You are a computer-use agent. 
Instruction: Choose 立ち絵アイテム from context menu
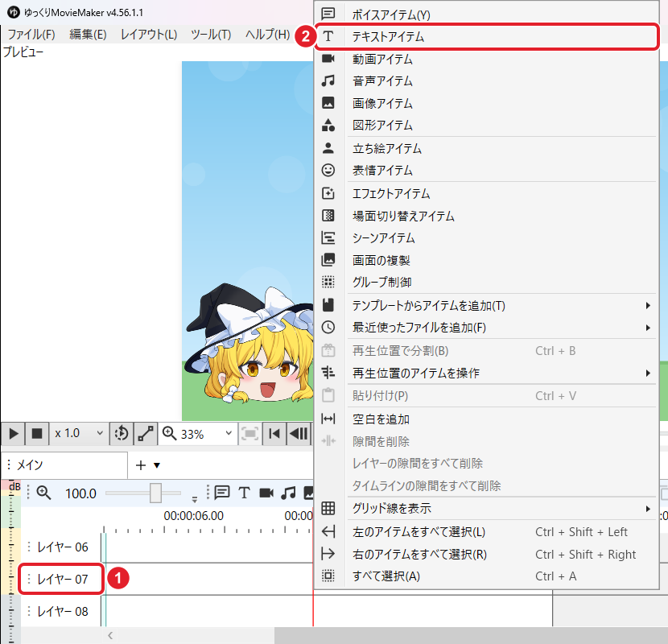(486, 148)
